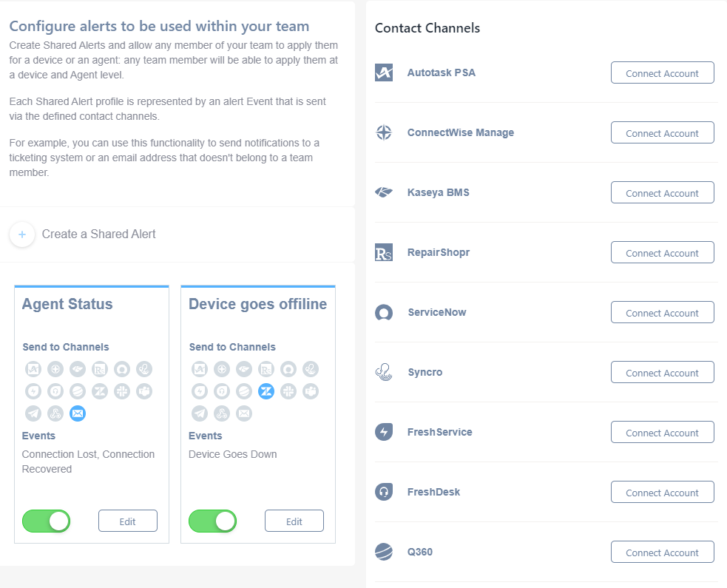727x588 pixels.
Task: Click the Syncro logo in Contact Channels
Action: [x=384, y=372]
